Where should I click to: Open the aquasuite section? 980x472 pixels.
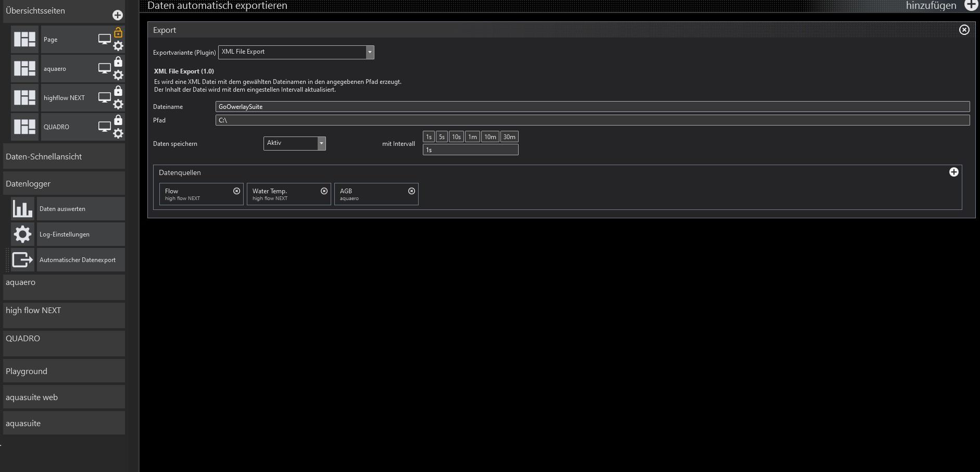64,423
